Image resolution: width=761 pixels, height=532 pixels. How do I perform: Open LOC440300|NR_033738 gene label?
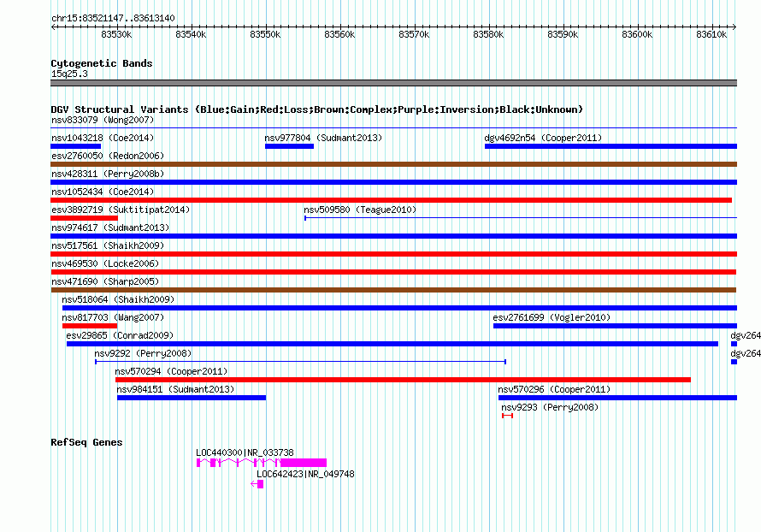point(245,452)
